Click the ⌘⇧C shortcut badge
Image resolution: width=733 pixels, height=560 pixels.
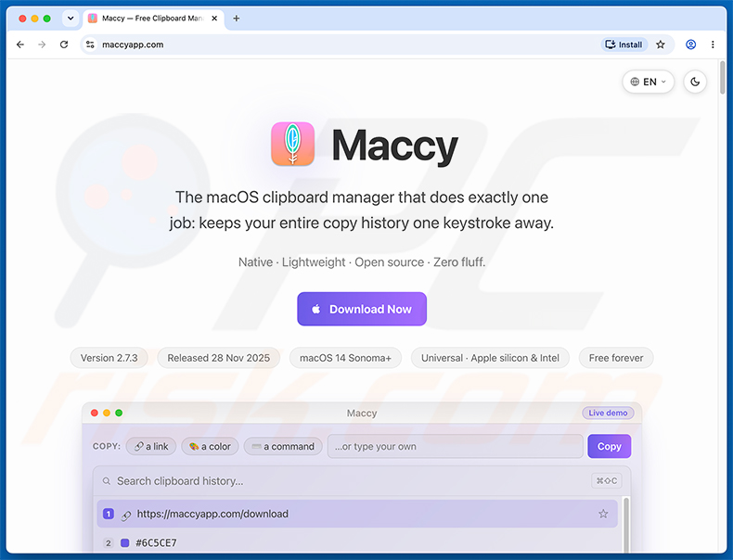[x=606, y=480]
